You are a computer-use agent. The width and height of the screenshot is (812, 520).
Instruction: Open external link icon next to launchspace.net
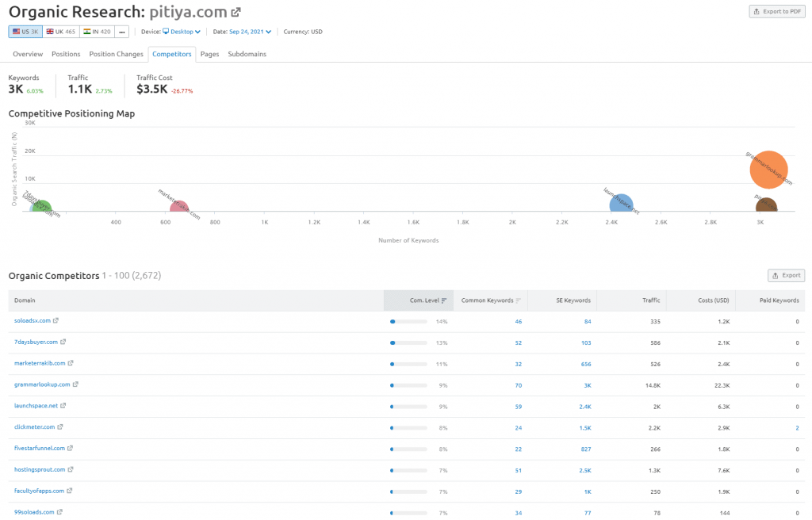[63, 406]
